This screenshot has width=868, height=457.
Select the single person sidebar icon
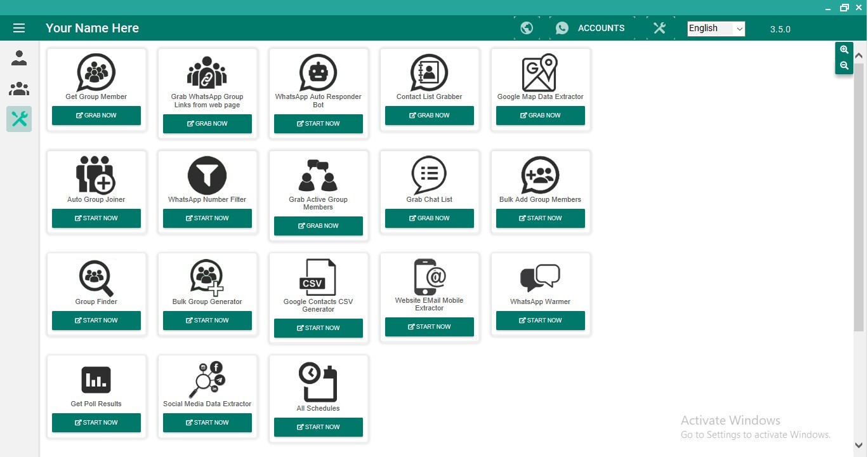click(x=19, y=58)
